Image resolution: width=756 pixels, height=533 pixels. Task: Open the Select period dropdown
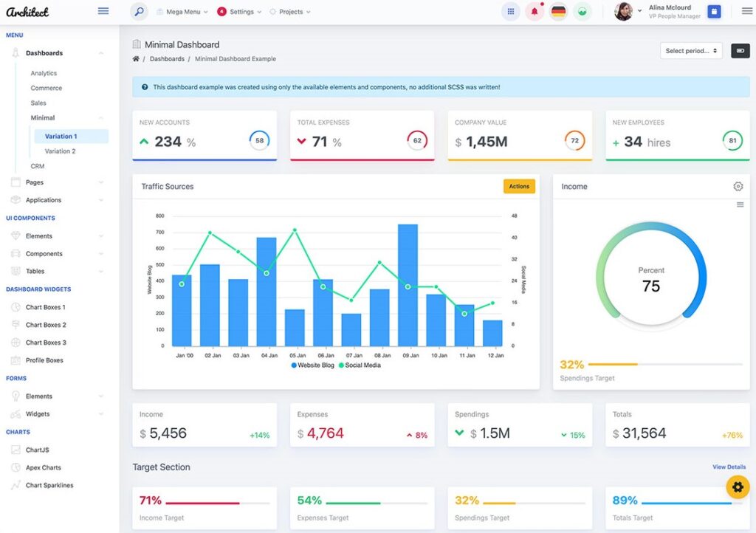[691, 51]
